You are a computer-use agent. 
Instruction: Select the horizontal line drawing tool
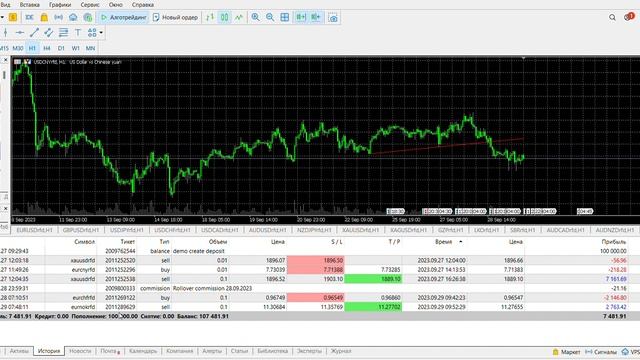click(x=20, y=33)
